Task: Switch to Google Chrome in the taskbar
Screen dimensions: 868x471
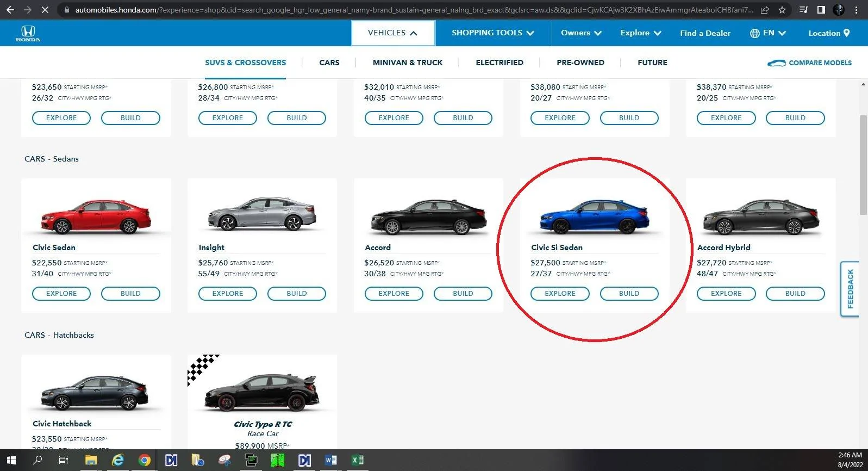Action: pos(144,460)
